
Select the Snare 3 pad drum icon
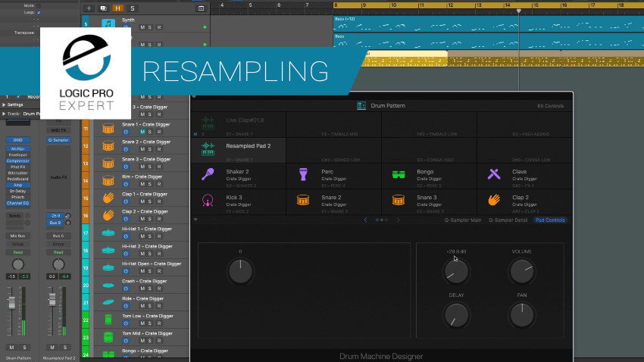399,200
